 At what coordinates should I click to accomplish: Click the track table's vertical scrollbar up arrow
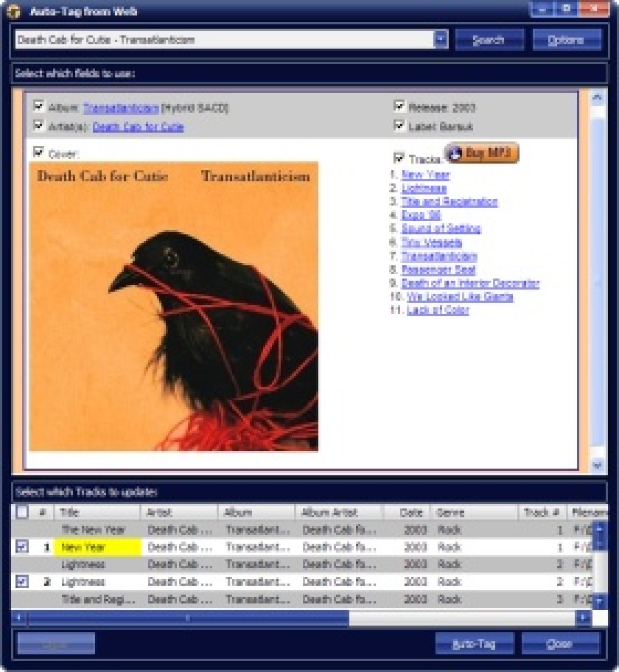click(600, 528)
